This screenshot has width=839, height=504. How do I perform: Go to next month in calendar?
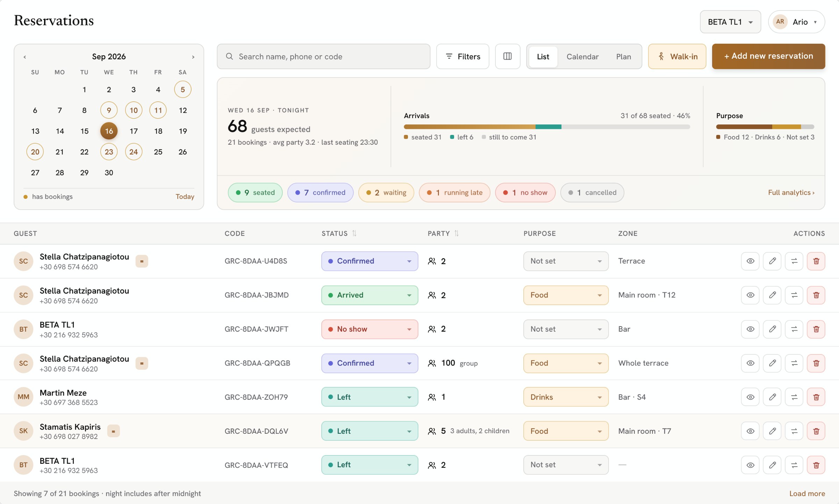pos(193,57)
